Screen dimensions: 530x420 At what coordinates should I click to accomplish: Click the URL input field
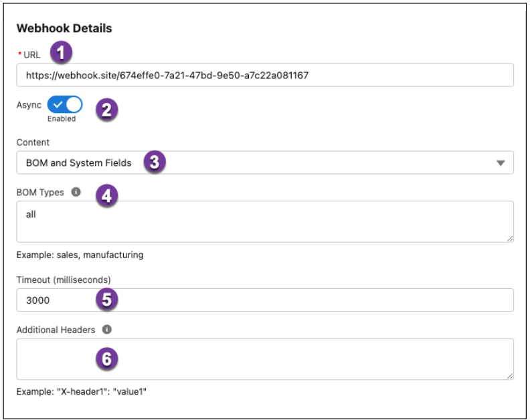point(265,75)
